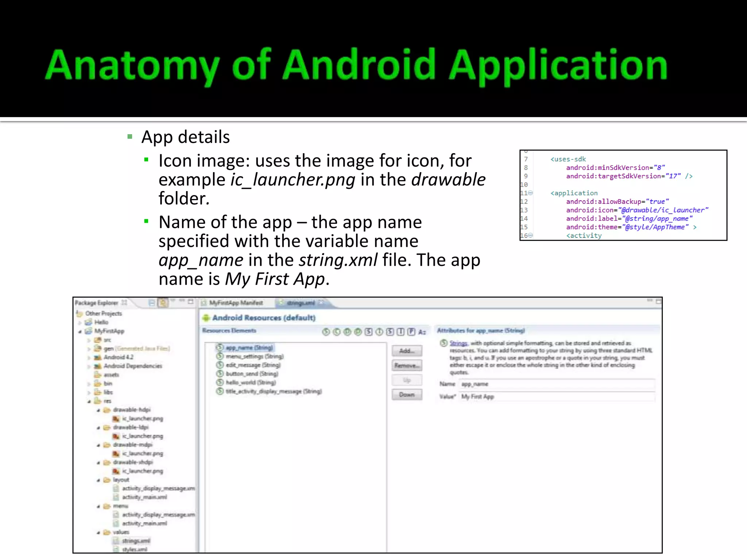Viewport: 747px width, 560px height.
Task: Select strings.xml in the values folder
Action: tap(136, 541)
